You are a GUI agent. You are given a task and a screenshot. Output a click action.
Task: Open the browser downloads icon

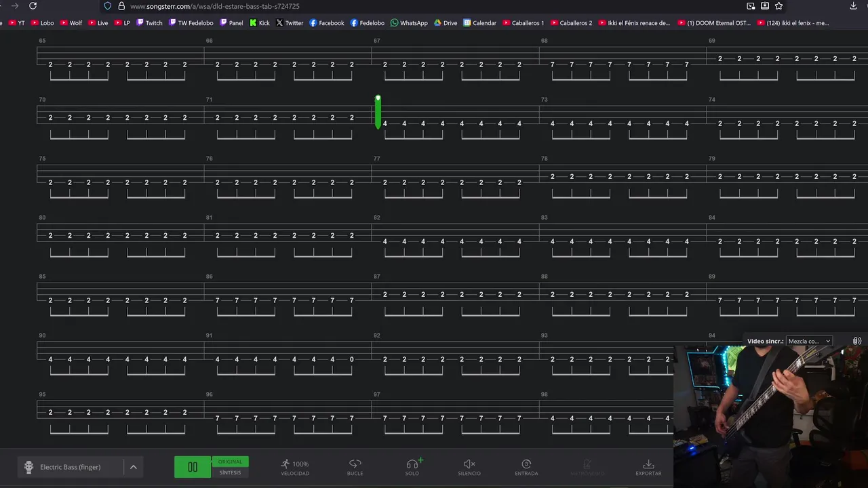[x=853, y=6]
